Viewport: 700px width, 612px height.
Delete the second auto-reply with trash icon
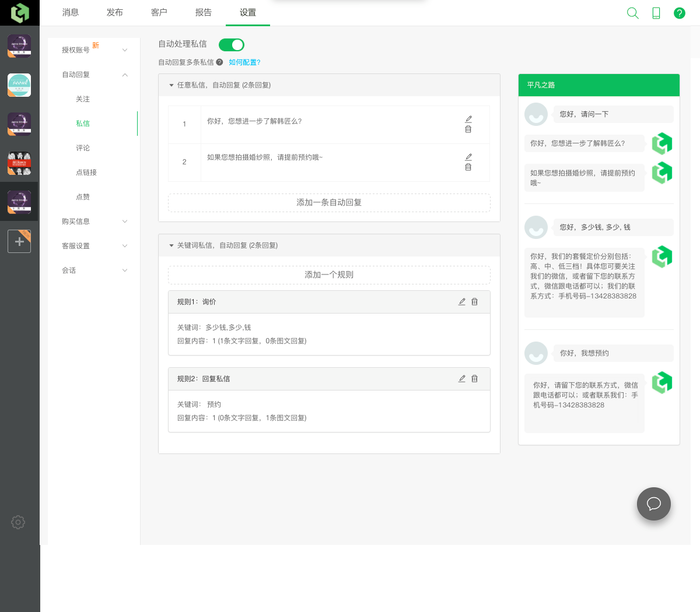click(468, 167)
